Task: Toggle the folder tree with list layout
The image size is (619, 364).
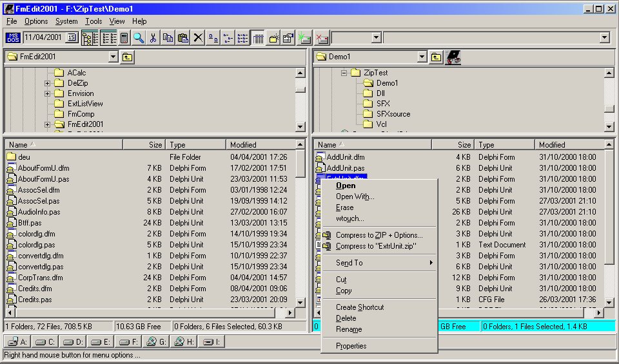Action: pyautogui.click(x=90, y=38)
